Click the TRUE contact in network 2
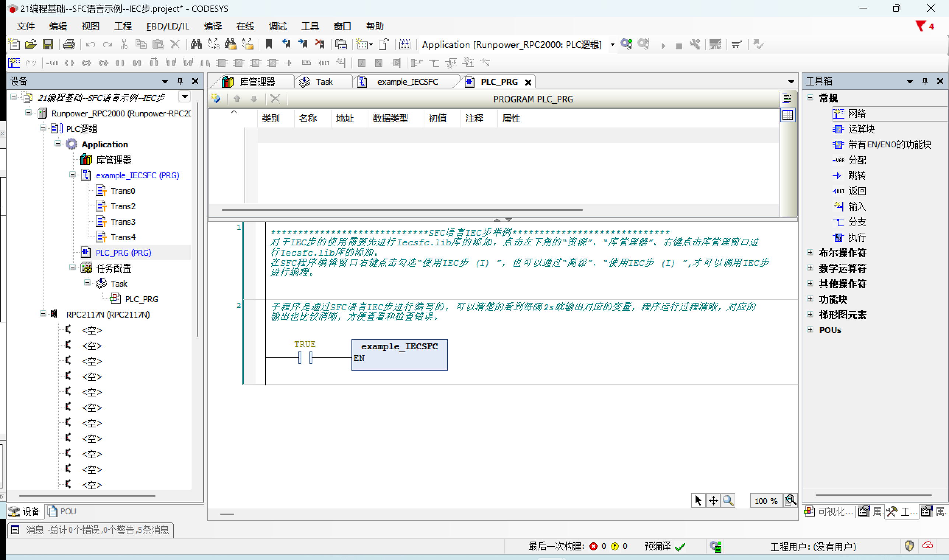Image resolution: width=949 pixels, height=560 pixels. click(x=305, y=357)
